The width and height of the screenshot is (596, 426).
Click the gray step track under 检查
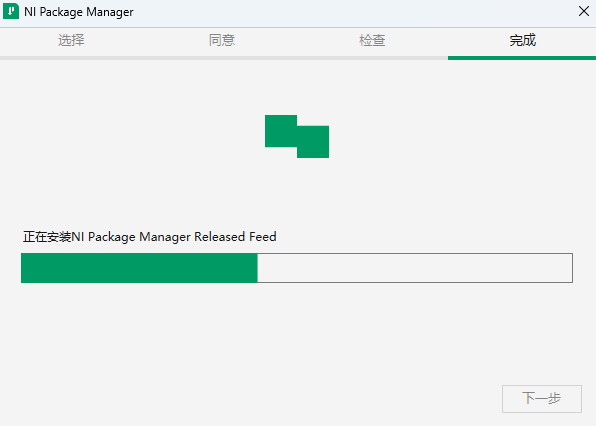373,58
